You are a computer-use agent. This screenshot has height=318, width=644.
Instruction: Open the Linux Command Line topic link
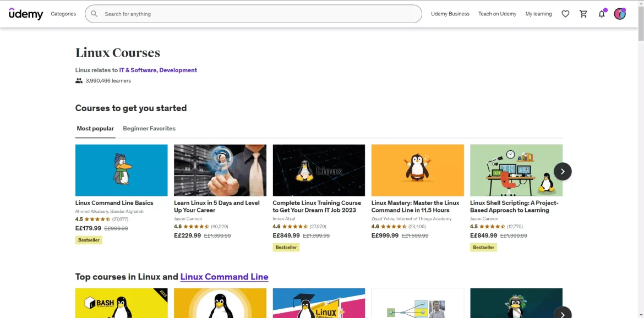click(x=224, y=277)
